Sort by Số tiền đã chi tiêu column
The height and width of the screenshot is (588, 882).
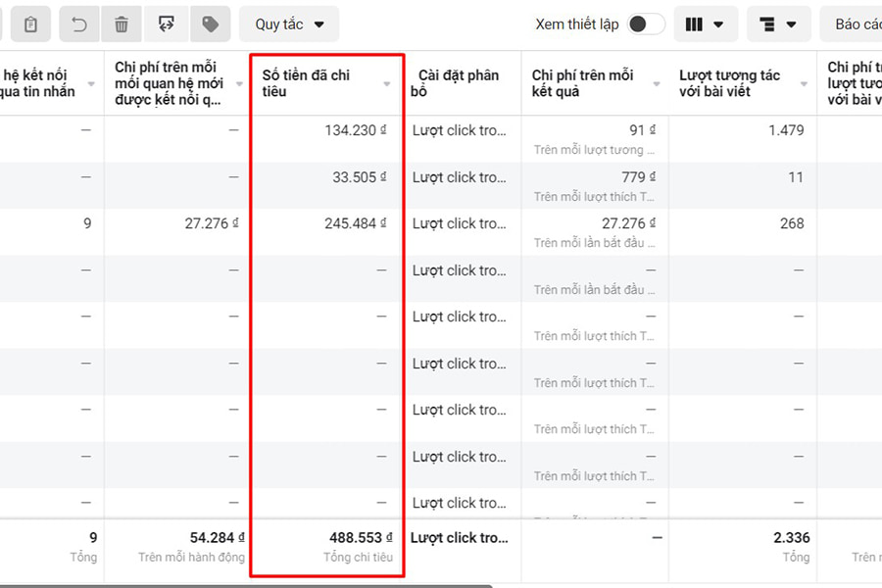(x=387, y=84)
